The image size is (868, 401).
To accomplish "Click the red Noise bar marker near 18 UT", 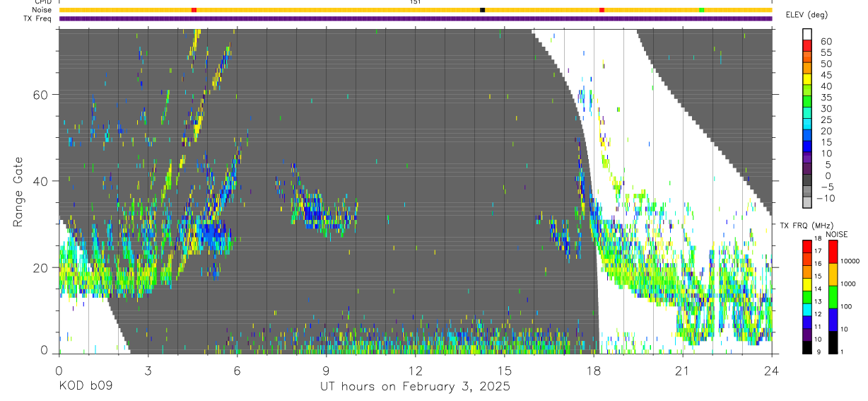I will pyautogui.click(x=602, y=10).
